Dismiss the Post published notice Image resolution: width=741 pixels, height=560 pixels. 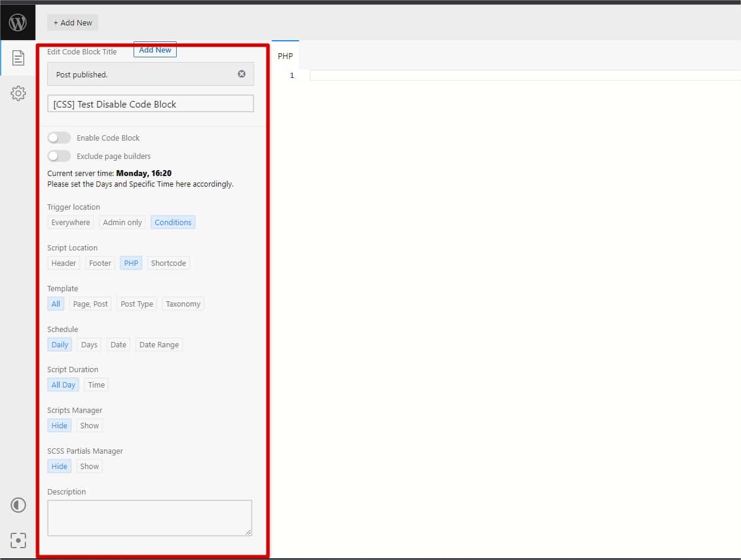pos(242,74)
